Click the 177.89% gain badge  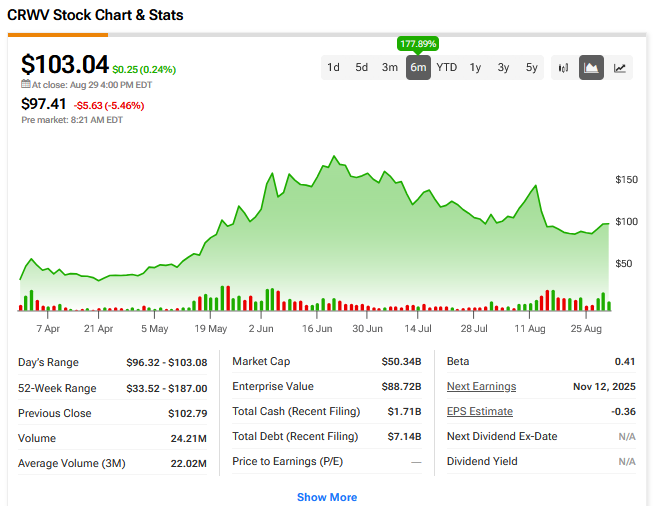[x=418, y=44]
